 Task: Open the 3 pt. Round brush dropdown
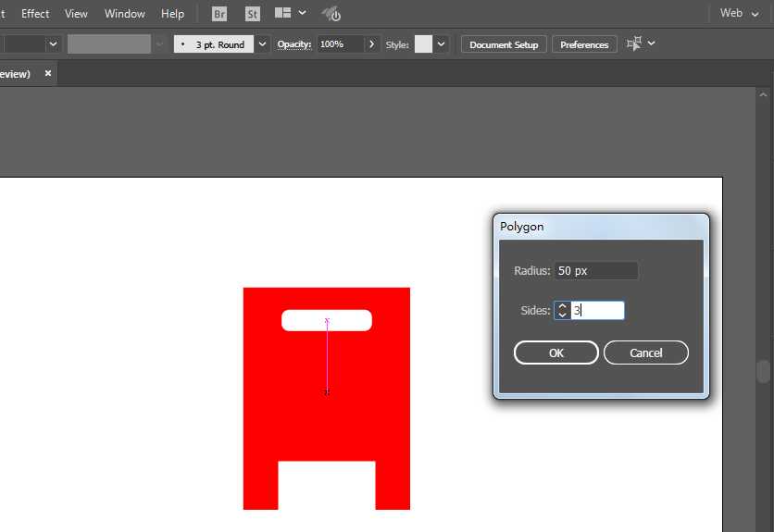[x=263, y=44]
